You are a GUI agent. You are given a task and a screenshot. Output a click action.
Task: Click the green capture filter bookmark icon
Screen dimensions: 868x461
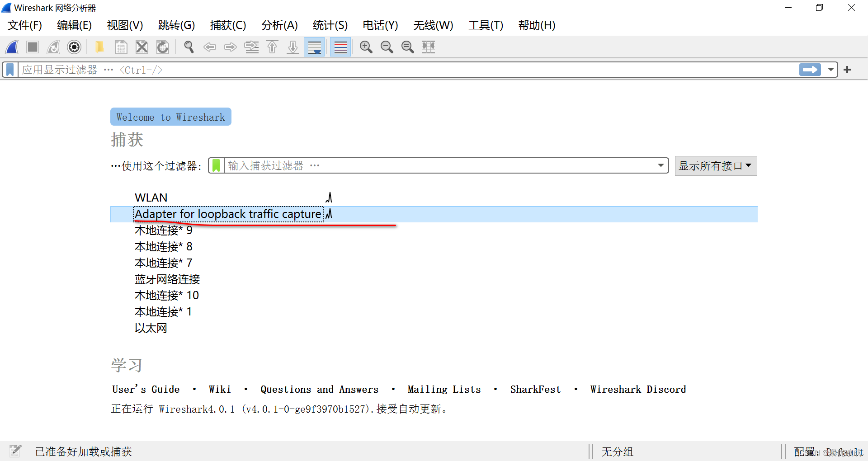(x=216, y=165)
